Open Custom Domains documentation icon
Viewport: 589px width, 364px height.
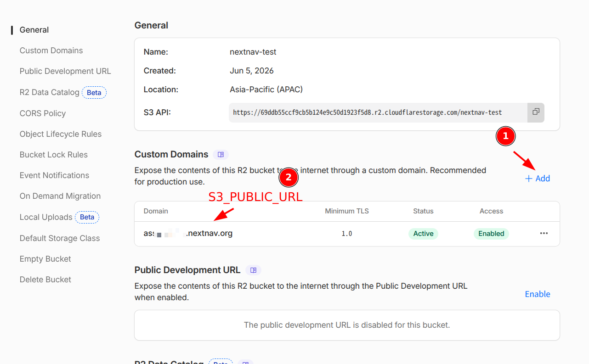221,154
